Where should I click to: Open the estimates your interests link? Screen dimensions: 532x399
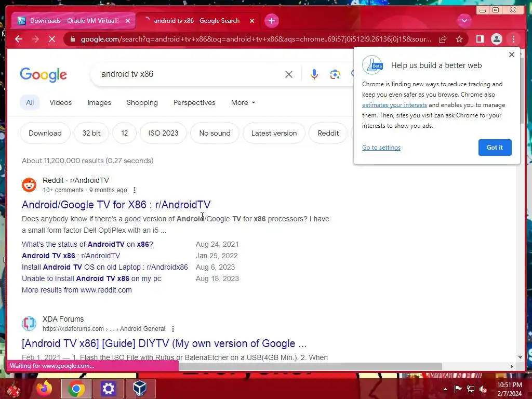tap(394, 105)
